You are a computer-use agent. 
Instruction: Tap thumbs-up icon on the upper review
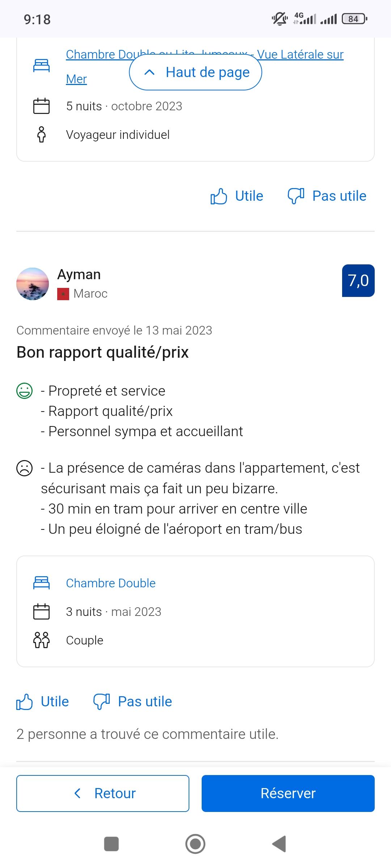click(219, 196)
